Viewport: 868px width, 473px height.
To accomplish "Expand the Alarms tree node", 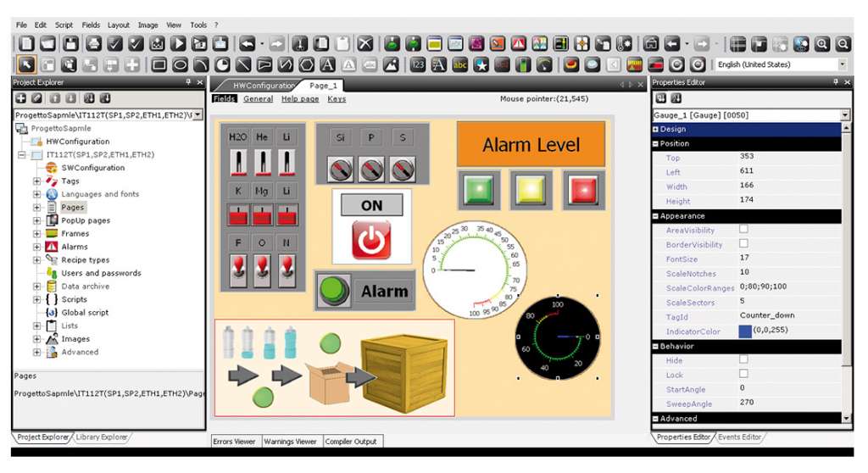I will (37, 247).
